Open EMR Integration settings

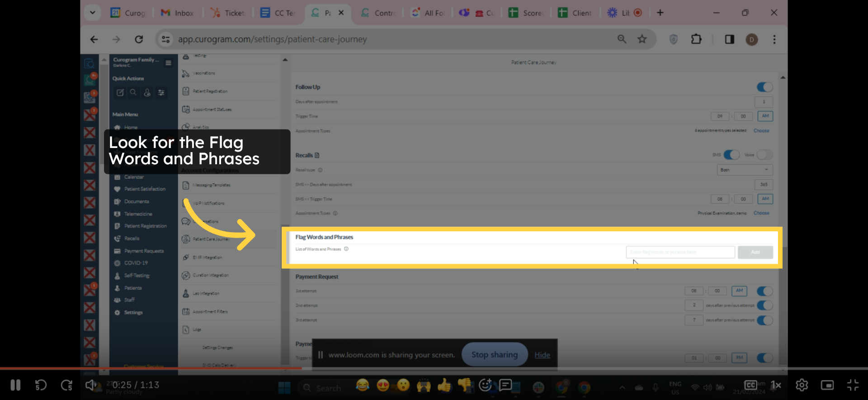(203, 257)
